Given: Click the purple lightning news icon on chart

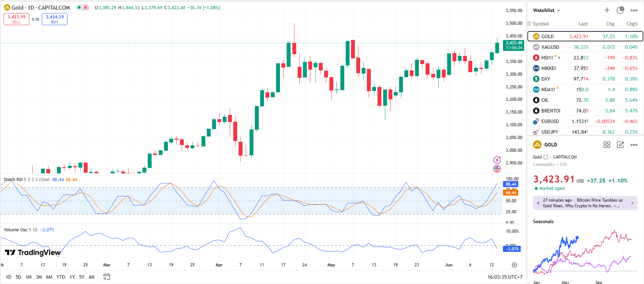Looking at the screenshot, I should pos(497,160).
